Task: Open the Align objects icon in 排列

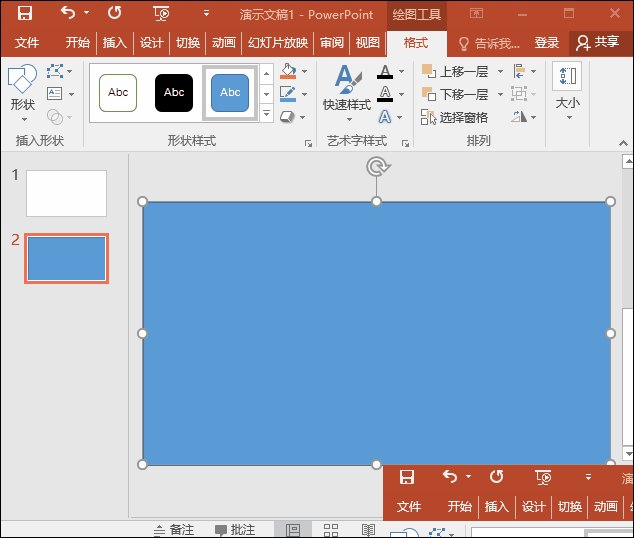Action: click(x=518, y=72)
